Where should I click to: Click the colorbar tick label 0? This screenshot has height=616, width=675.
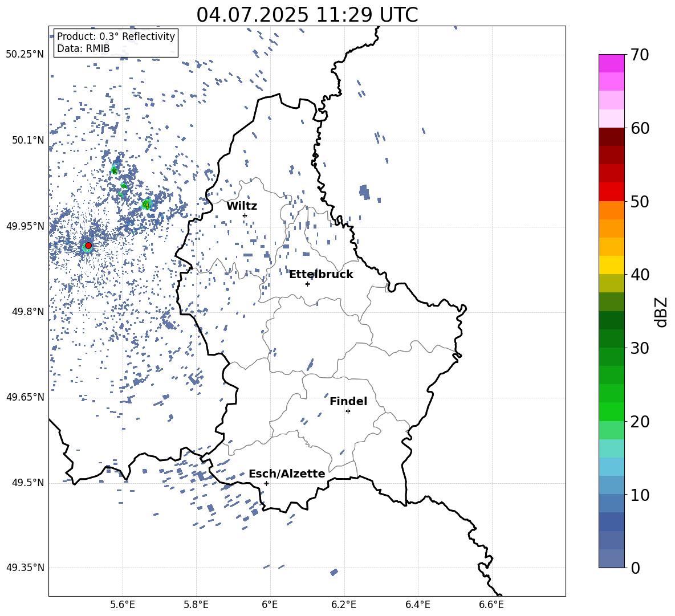[635, 568]
